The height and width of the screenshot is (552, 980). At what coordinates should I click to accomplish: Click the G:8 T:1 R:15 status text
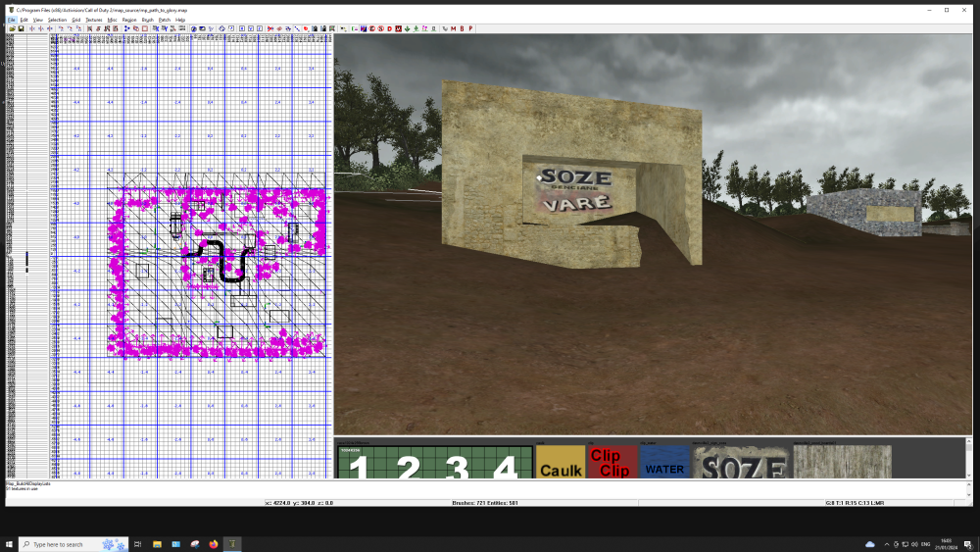tap(855, 503)
